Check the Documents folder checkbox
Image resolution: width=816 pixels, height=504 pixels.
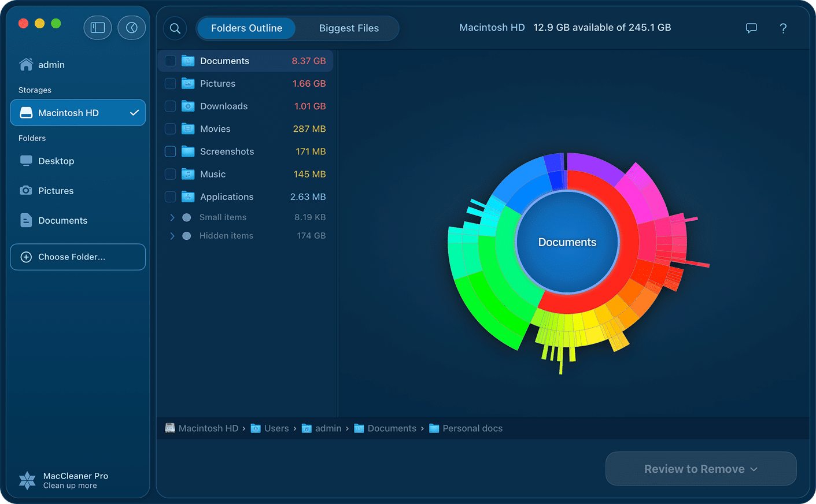171,61
